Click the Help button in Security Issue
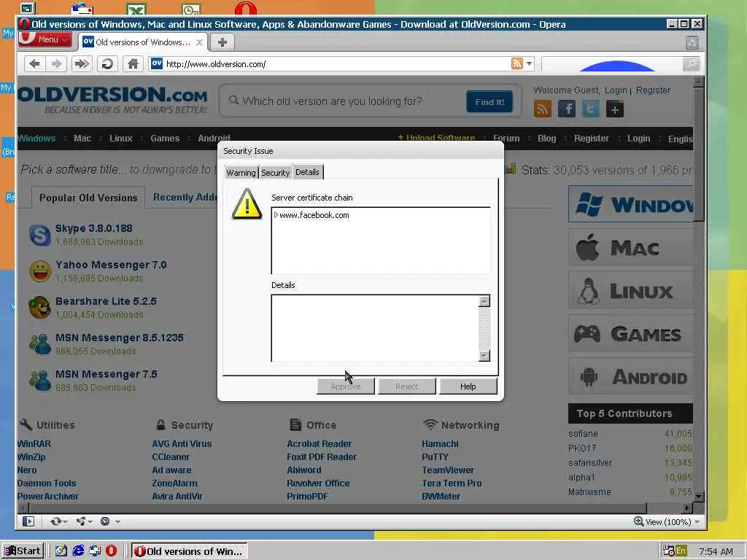Viewport: 747px width, 560px height. pyautogui.click(x=468, y=386)
